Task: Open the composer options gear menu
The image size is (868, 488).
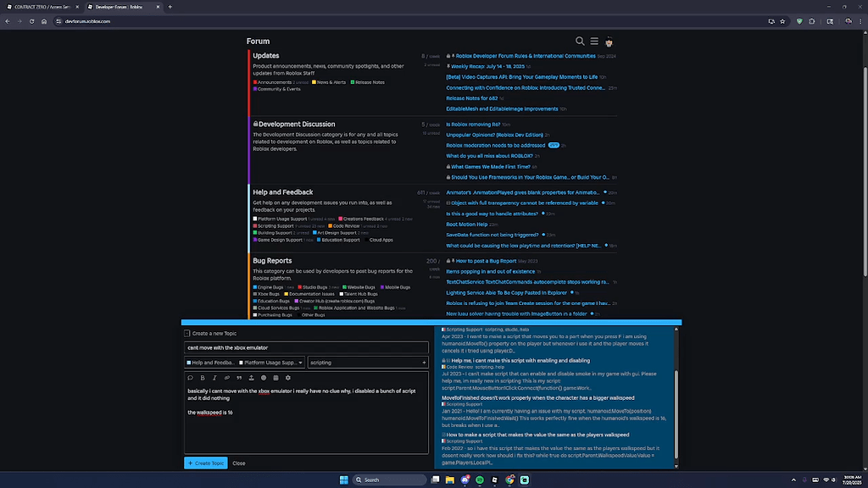Action: (x=288, y=378)
